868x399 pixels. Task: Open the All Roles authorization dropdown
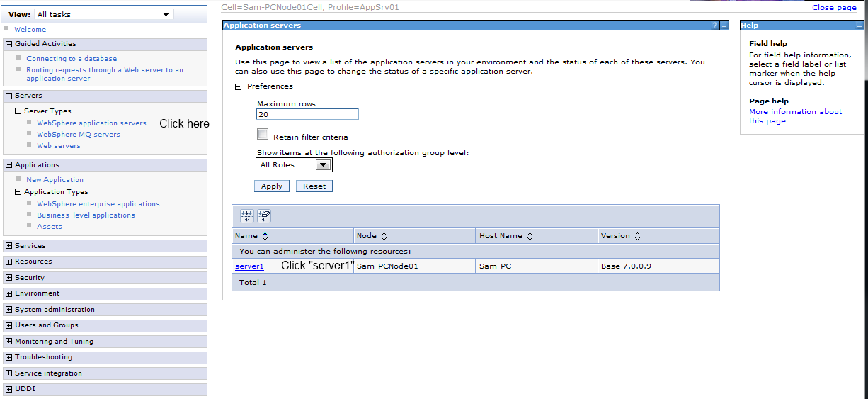[294, 164]
